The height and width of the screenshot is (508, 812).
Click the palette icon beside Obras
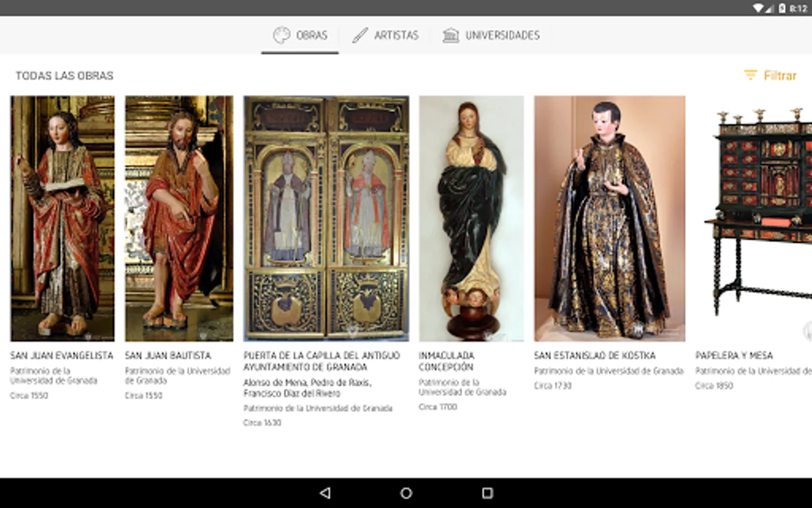pyautogui.click(x=281, y=36)
